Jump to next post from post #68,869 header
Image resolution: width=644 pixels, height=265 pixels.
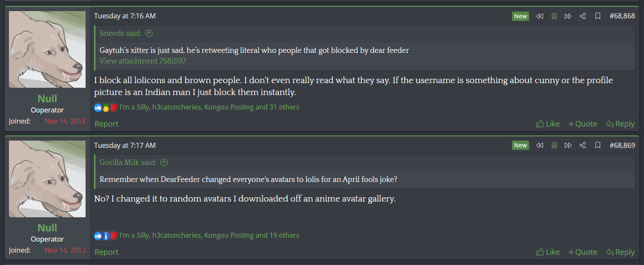(x=568, y=145)
